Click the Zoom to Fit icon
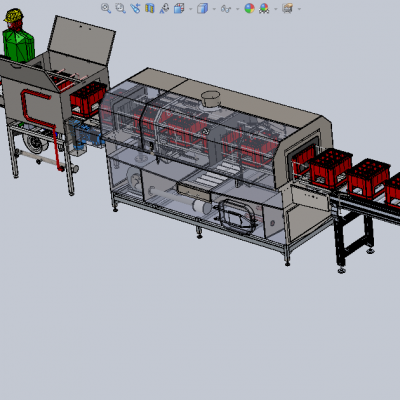The width and height of the screenshot is (400, 400). [x=106, y=8]
